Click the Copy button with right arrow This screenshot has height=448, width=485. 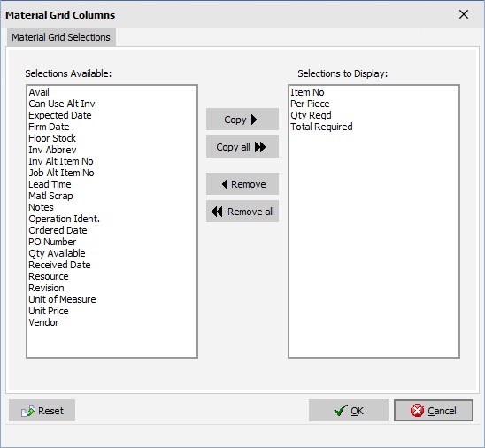[x=242, y=120]
